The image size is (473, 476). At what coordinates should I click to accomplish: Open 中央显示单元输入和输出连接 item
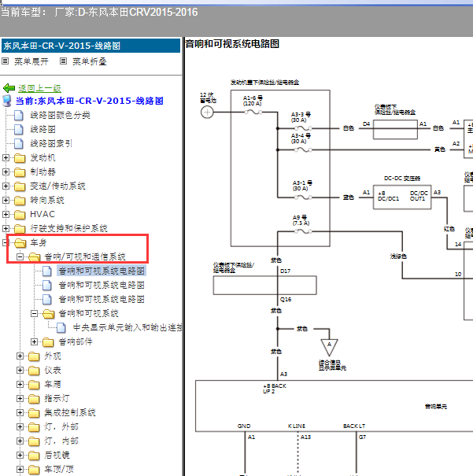click(x=127, y=327)
